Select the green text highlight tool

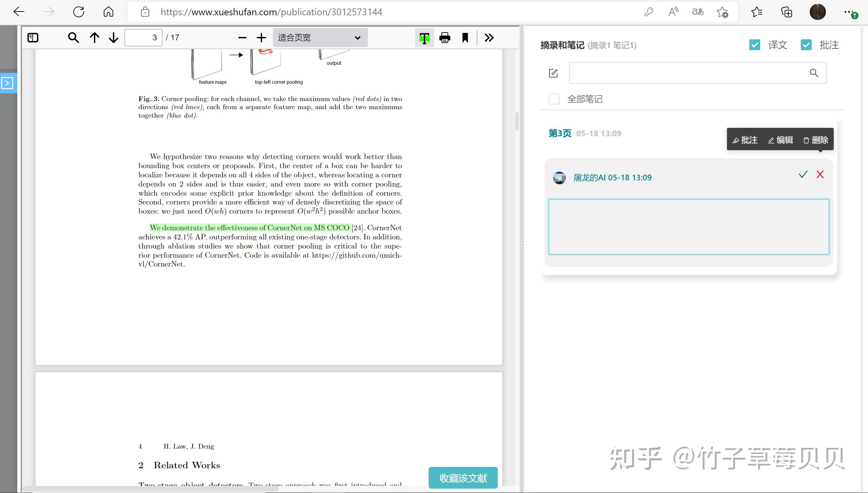[424, 37]
